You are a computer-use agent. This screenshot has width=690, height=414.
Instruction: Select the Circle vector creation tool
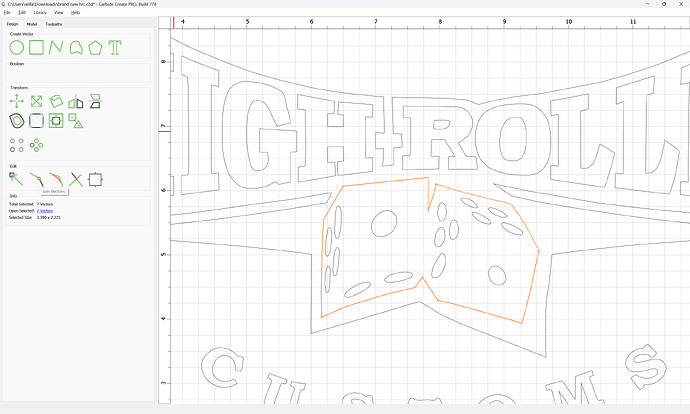pyautogui.click(x=17, y=48)
